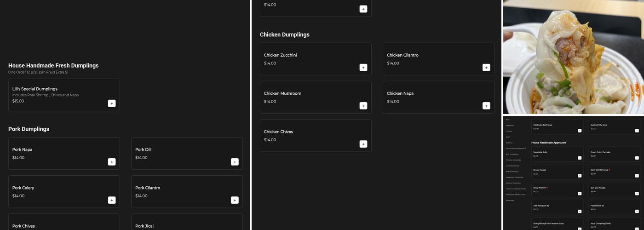Open the Crab Rangoon (6) item card

[557, 207]
